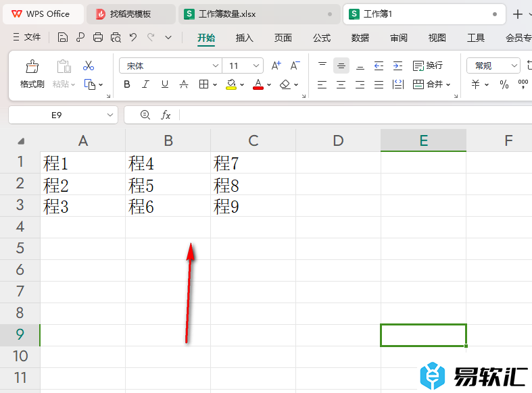Toggle vertical middle alignment
The width and height of the screenshot is (532, 393).
point(341,65)
